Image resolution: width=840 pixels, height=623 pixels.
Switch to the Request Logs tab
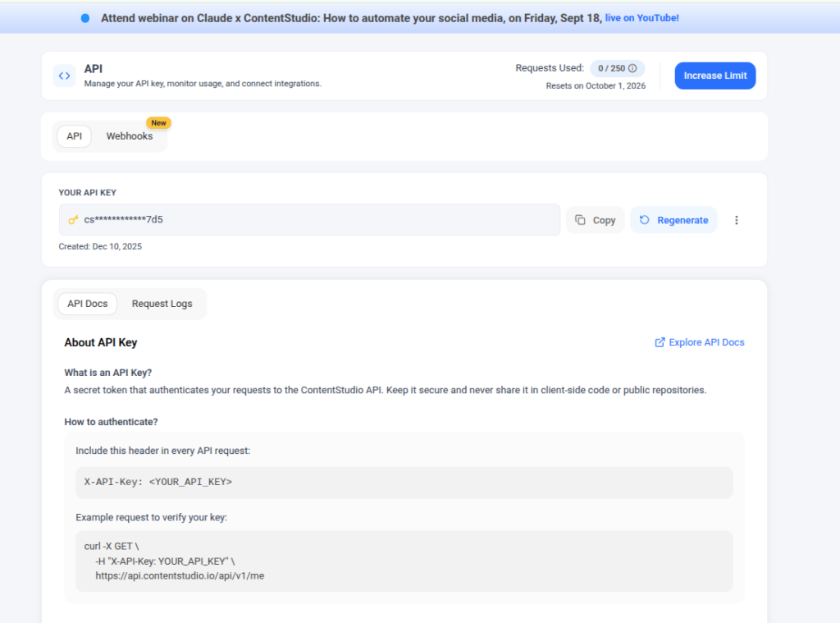[162, 304]
